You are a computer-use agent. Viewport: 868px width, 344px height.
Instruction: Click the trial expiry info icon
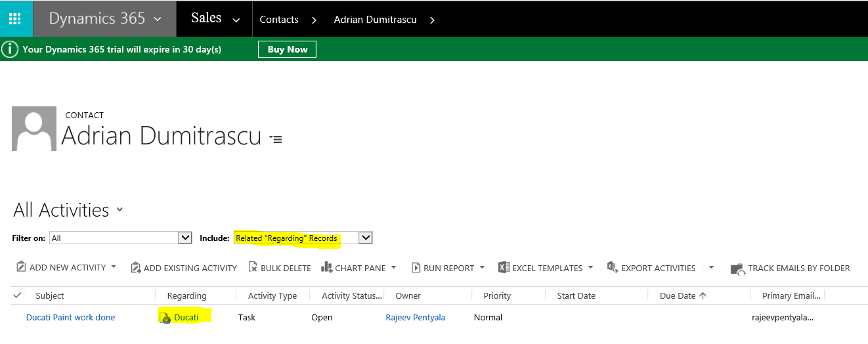tap(10, 49)
